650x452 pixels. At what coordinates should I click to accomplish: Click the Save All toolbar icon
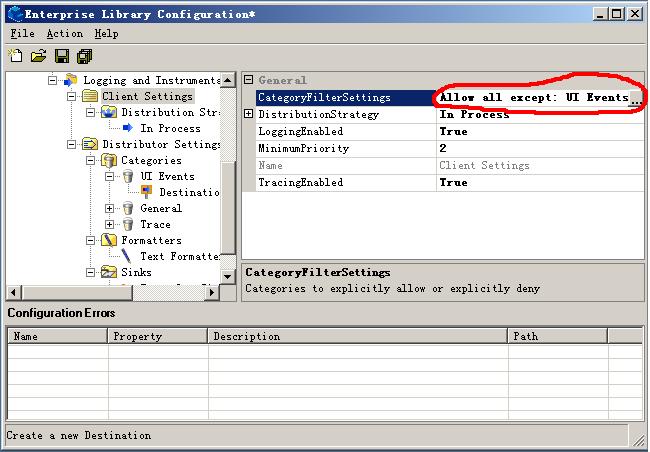click(x=85, y=56)
